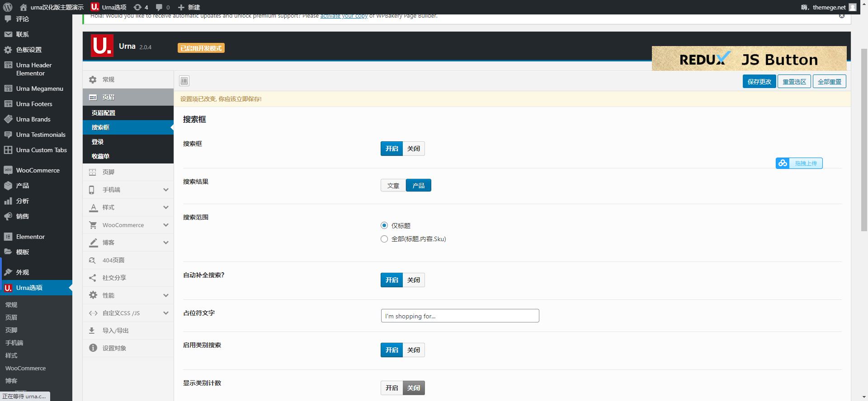Image resolution: width=868 pixels, height=401 pixels.
Task: Click the 保存更改 button
Action: click(759, 81)
